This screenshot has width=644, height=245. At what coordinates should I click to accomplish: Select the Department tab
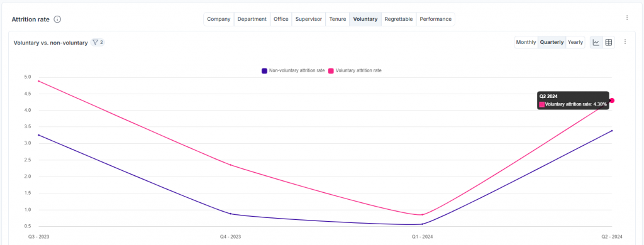[252, 19]
